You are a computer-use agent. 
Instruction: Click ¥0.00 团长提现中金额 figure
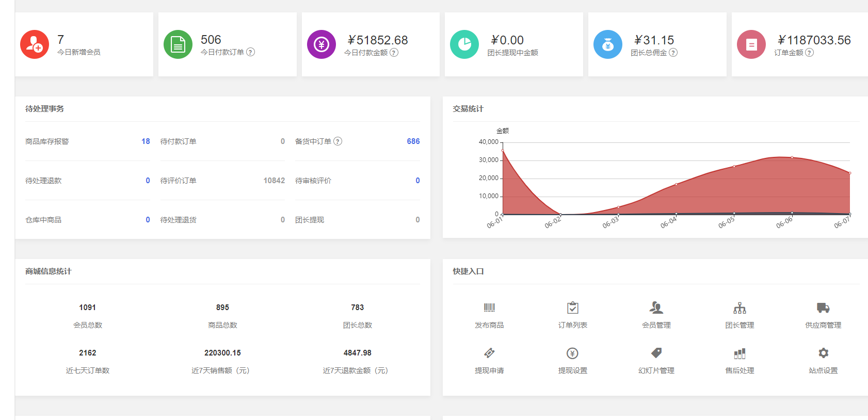pos(507,40)
